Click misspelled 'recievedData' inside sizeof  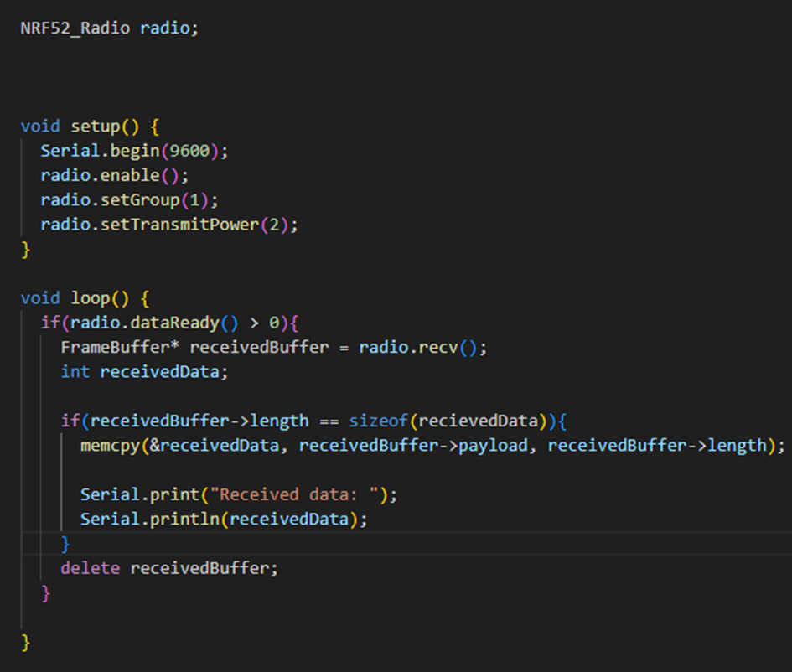[479, 421]
